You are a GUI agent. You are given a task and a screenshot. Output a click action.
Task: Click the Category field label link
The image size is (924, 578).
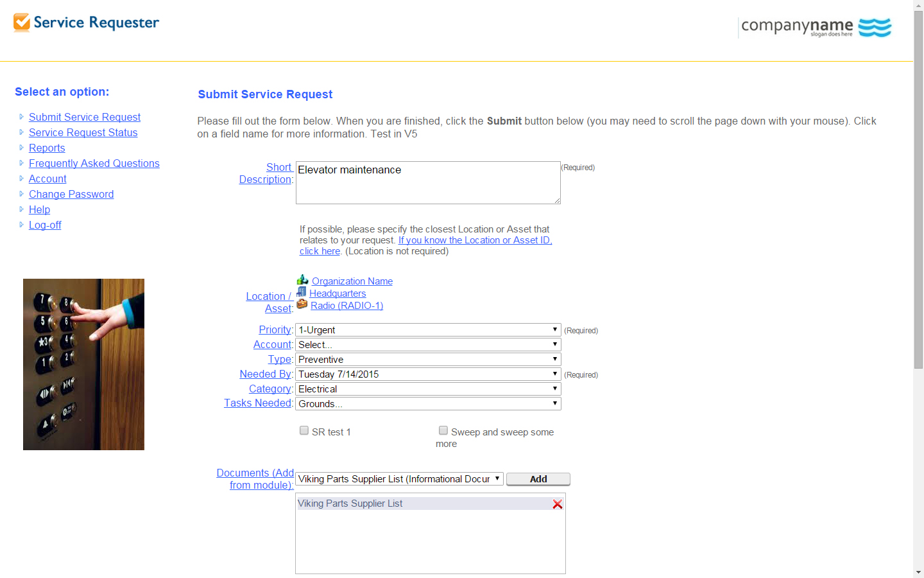(270, 389)
